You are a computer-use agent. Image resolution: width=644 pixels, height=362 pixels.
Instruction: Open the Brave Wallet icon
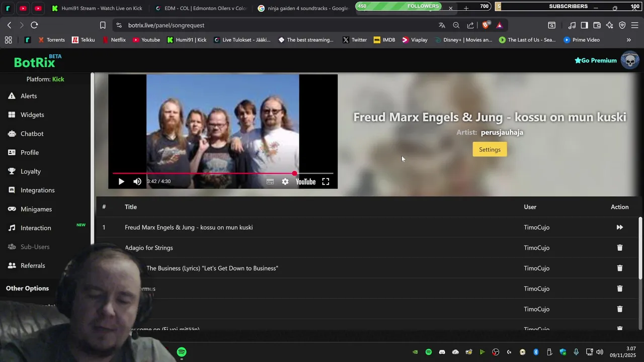point(597,25)
